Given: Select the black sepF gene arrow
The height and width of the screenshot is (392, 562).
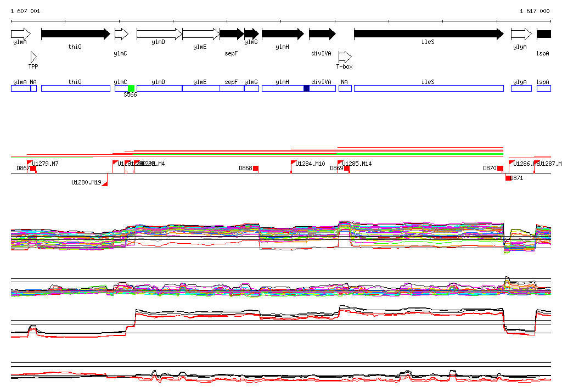Looking at the screenshot, I should [x=232, y=34].
